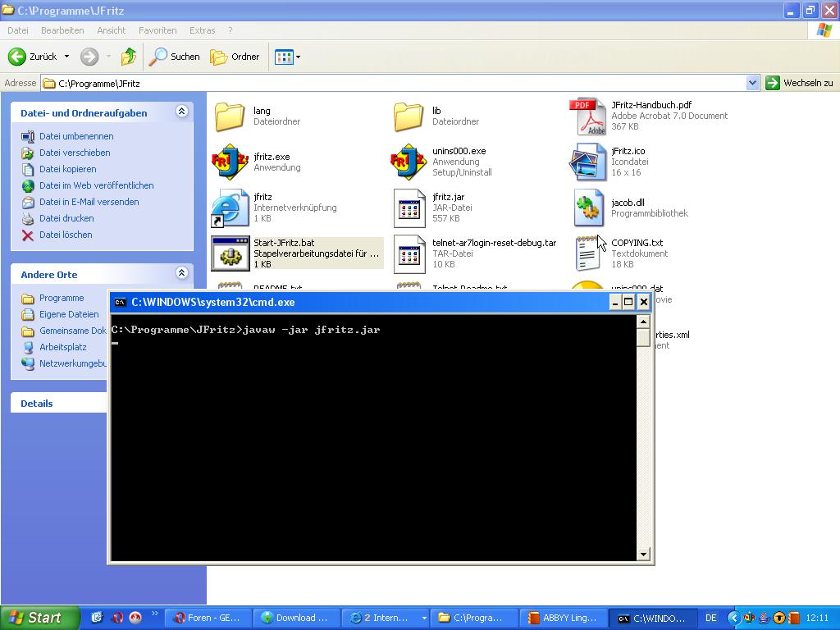This screenshot has width=840, height=630.
Task: Select telnet-ar7login-reset-debug.tar file icon
Action: [x=409, y=253]
